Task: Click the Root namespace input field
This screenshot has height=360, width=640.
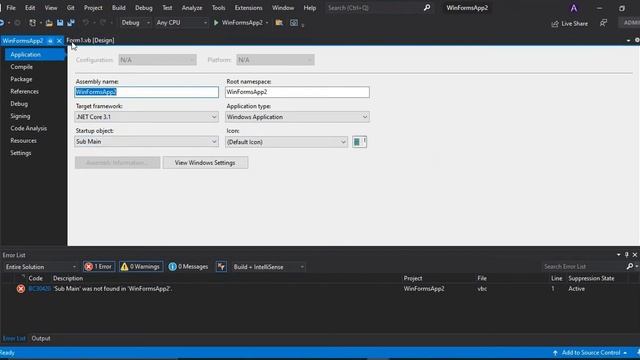Action: click(298, 92)
